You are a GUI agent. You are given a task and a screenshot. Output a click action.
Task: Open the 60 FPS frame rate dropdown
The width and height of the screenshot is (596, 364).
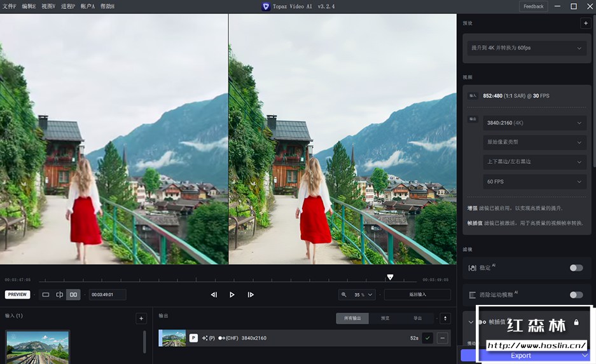point(533,182)
